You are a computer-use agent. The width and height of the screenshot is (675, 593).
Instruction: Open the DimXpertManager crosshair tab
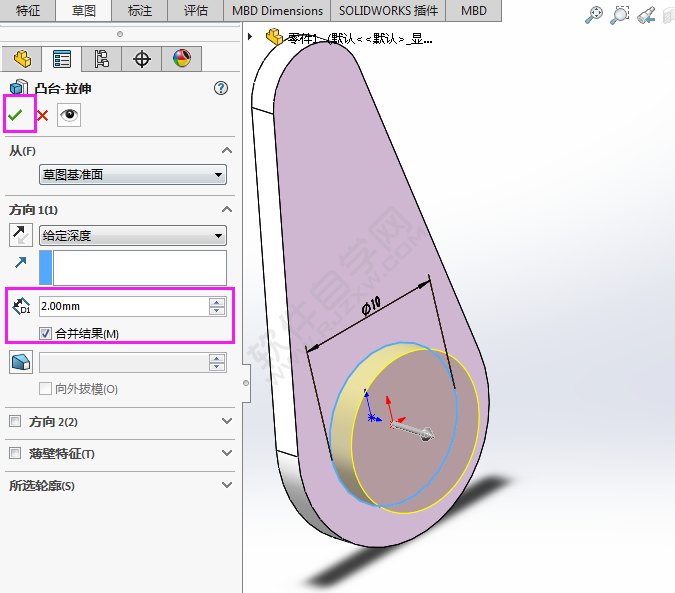point(142,59)
